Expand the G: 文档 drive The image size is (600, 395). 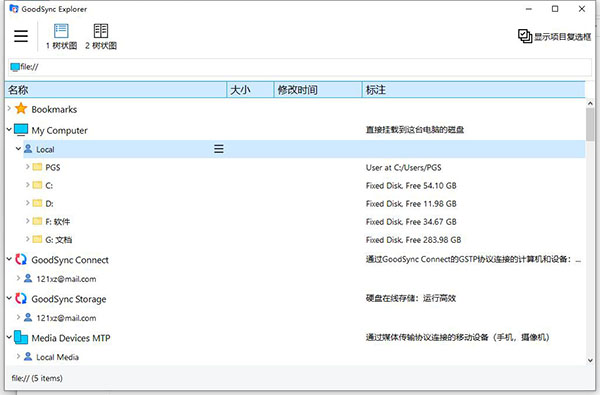pos(28,239)
